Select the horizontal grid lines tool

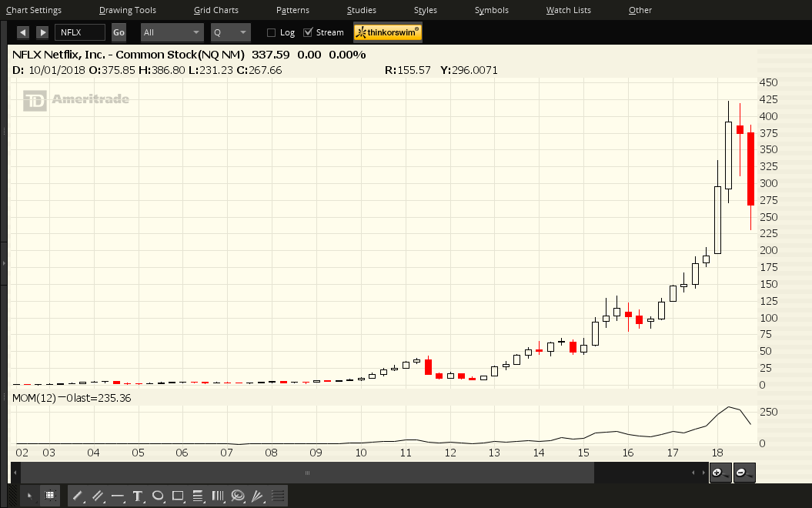pos(278,496)
